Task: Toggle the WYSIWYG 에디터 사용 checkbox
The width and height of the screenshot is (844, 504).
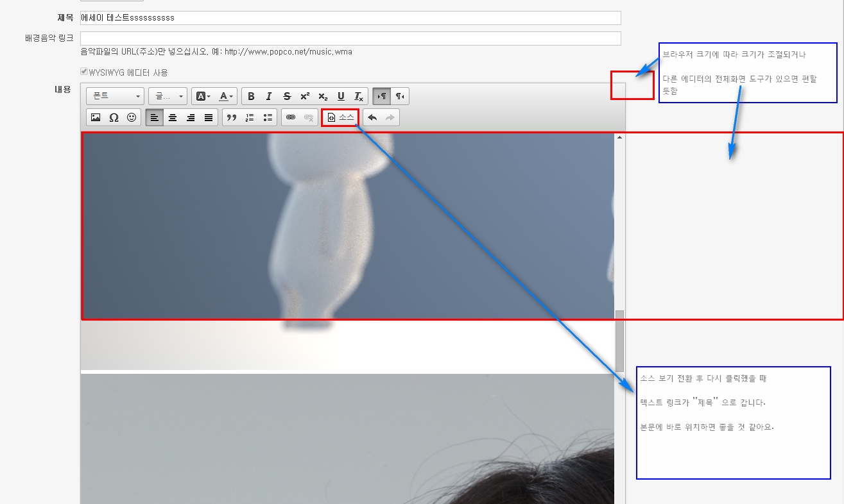Action: click(84, 72)
